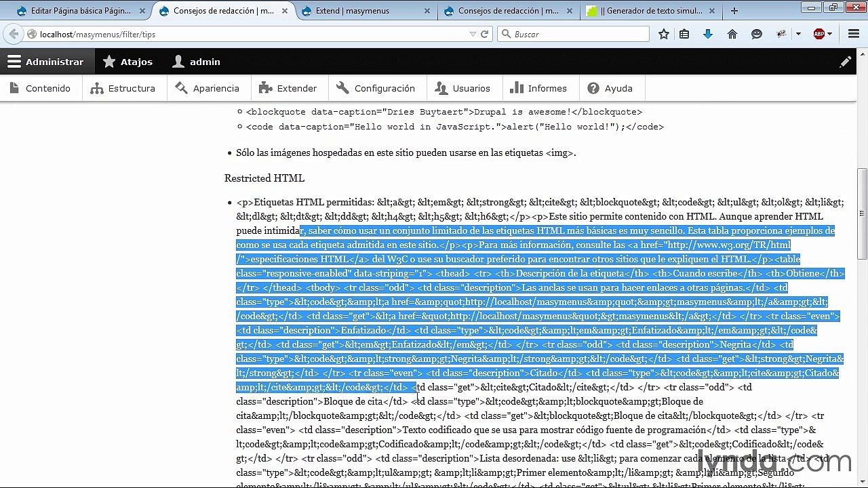Open the Contenido admin section
Screen dimensions: 868x488
[41, 88]
